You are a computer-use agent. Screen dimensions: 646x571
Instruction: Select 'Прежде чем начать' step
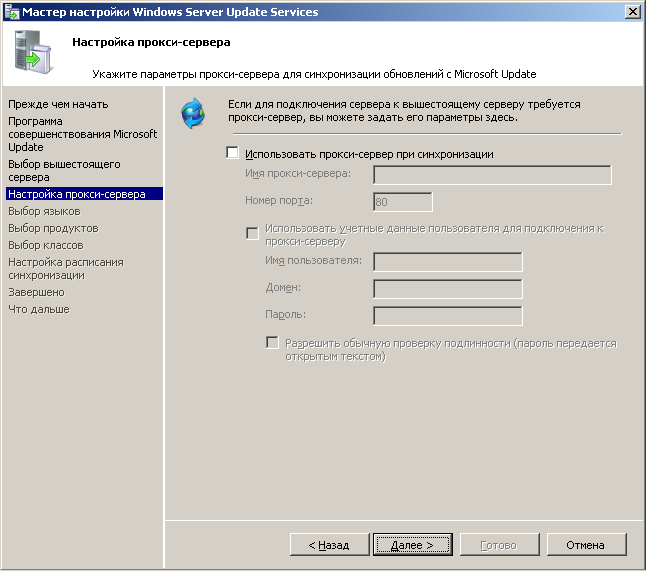58,104
